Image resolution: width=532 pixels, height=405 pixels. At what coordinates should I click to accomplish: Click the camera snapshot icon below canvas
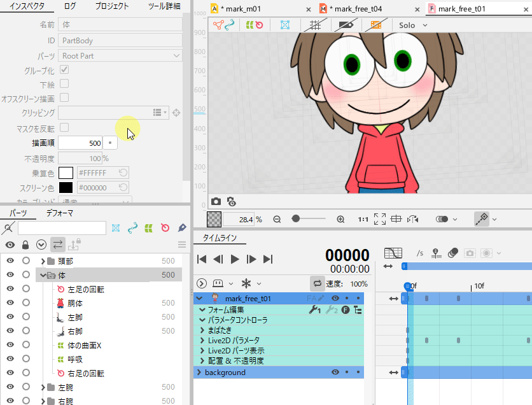pos(216,201)
